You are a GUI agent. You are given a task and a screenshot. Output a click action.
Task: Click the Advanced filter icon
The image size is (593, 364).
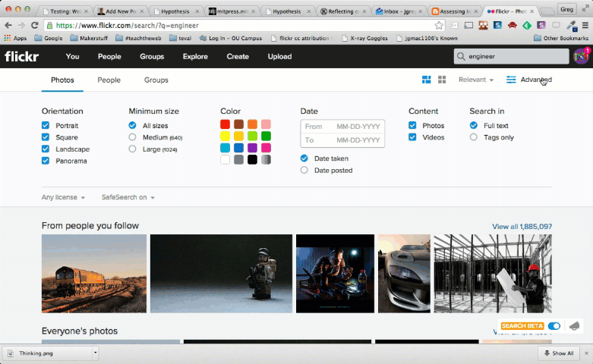[511, 80]
